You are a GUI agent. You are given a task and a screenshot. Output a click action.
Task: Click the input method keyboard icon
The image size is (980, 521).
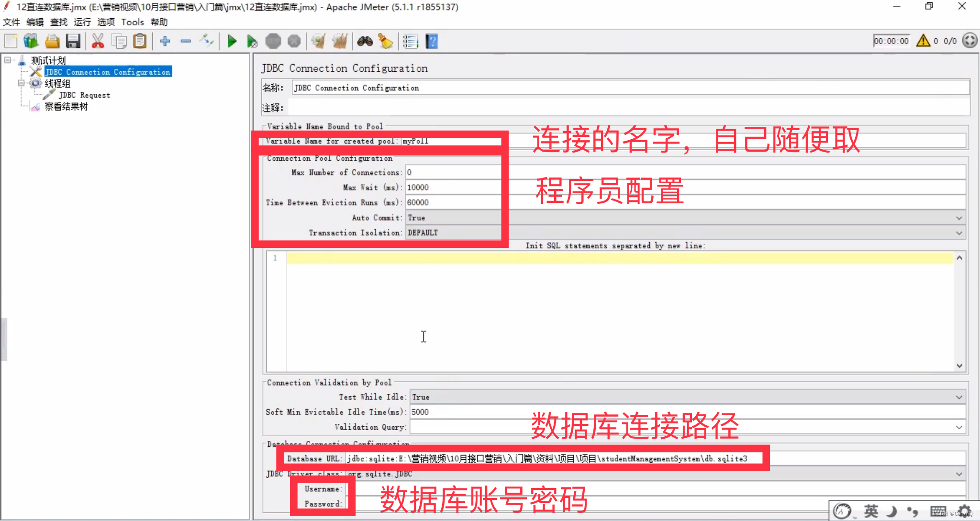[938, 511]
